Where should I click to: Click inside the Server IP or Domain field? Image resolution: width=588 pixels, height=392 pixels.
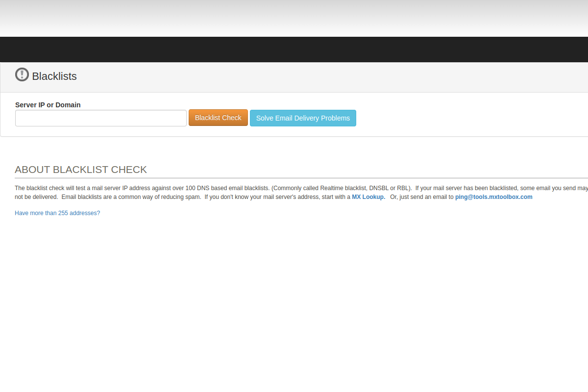point(100,118)
